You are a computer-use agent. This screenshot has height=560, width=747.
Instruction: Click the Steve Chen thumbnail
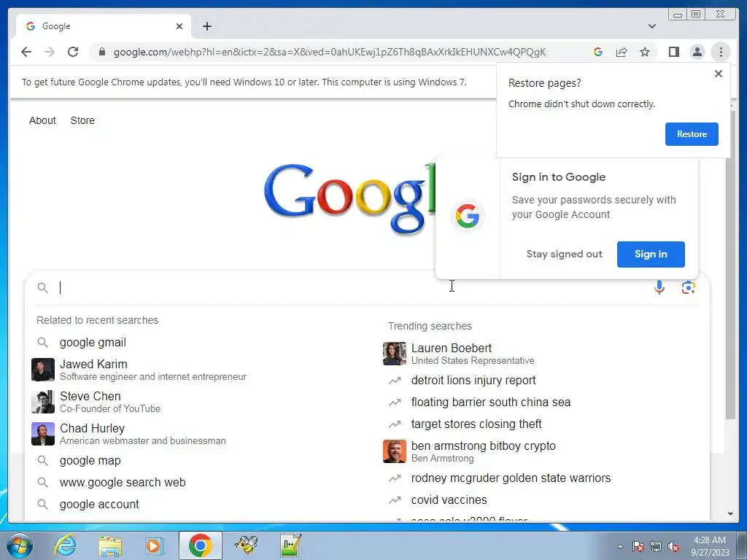pos(43,402)
